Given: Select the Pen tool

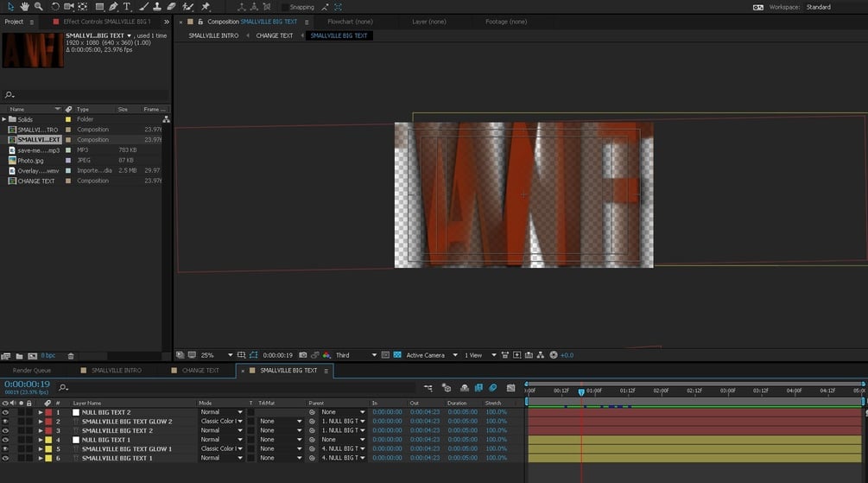Looking at the screenshot, I should 113,7.
